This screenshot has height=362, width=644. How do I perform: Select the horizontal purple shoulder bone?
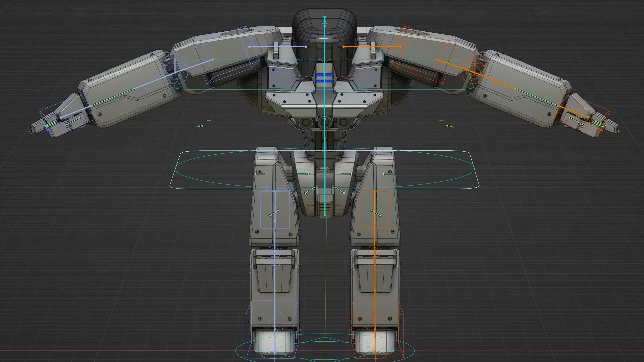(277, 47)
